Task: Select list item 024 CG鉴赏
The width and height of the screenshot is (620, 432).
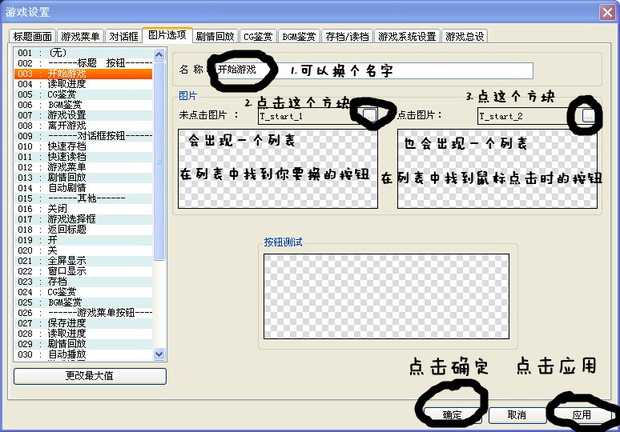Action: click(83, 292)
